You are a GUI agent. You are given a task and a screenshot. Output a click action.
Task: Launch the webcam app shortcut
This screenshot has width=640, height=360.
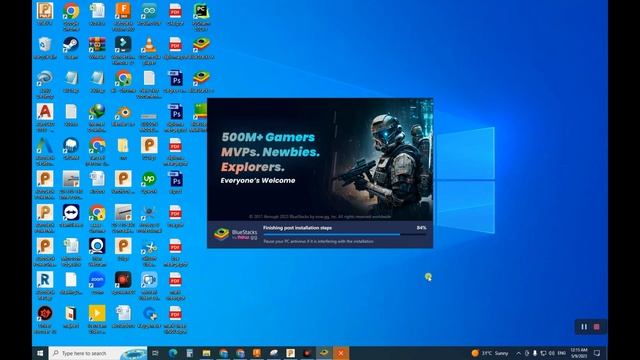click(97, 251)
